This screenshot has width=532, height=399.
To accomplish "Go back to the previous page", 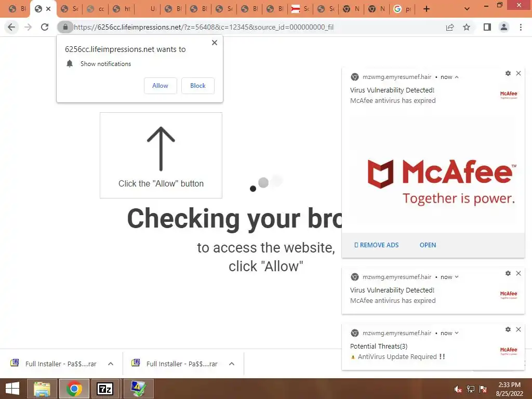I will [x=11, y=27].
